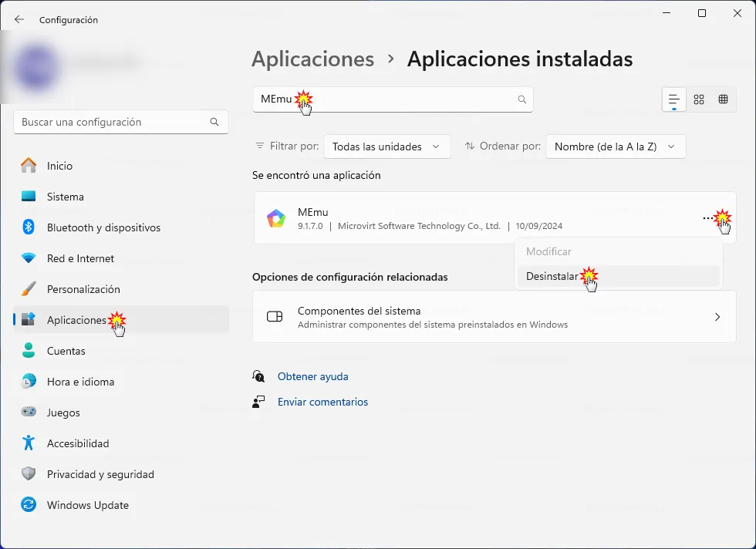Screen dimensions: 756x549
Task: Open Inicio in the sidebar
Action: coord(121,166)
